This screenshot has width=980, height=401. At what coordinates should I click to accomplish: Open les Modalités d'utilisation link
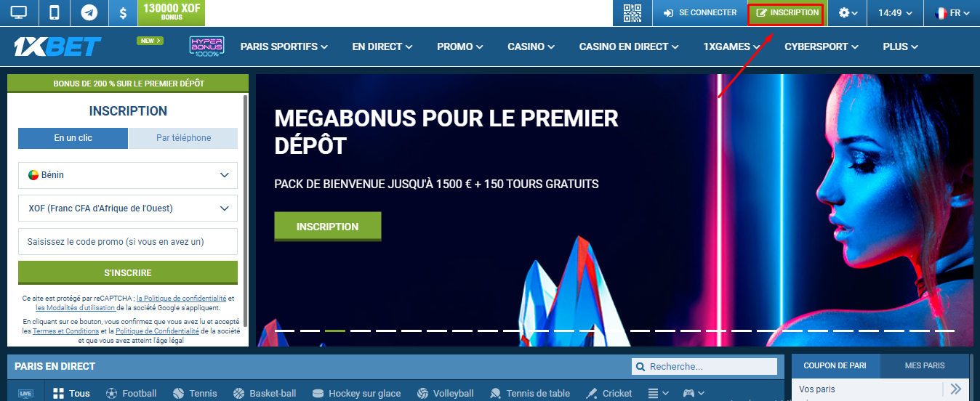(76, 308)
